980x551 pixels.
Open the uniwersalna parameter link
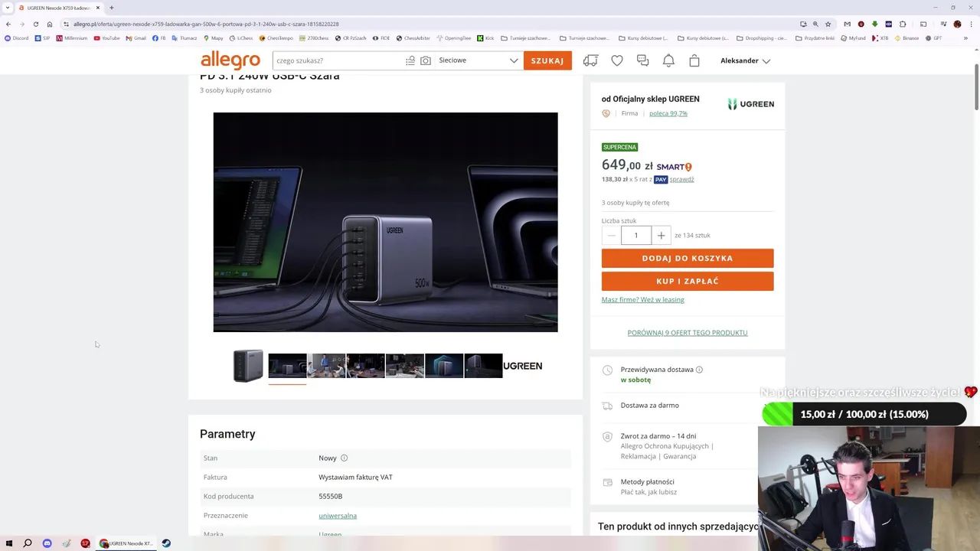(x=338, y=516)
